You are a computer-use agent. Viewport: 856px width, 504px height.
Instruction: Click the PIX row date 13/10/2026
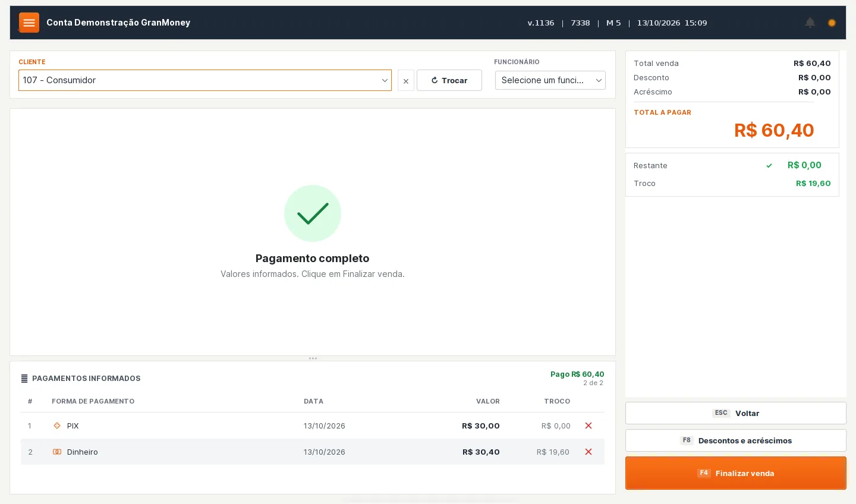(325, 426)
